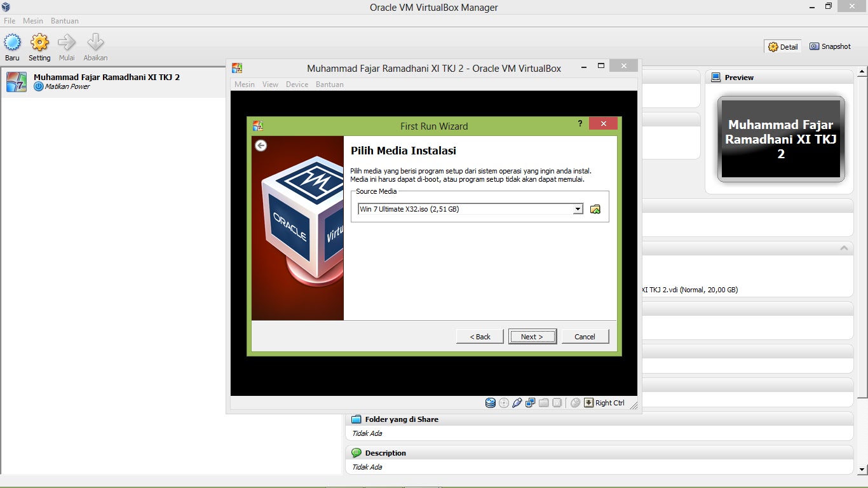Click the Next > button
Image resolution: width=868 pixels, height=488 pixels.
(532, 337)
